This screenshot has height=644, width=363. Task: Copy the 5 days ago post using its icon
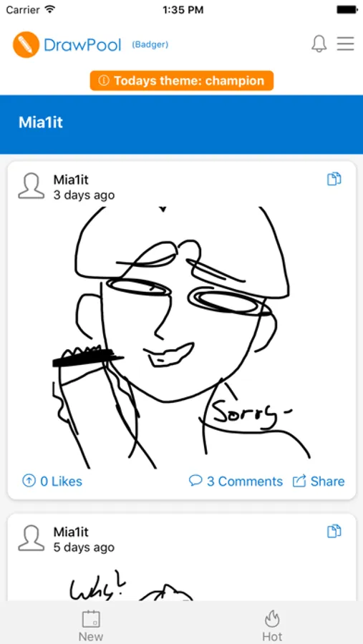(x=334, y=531)
